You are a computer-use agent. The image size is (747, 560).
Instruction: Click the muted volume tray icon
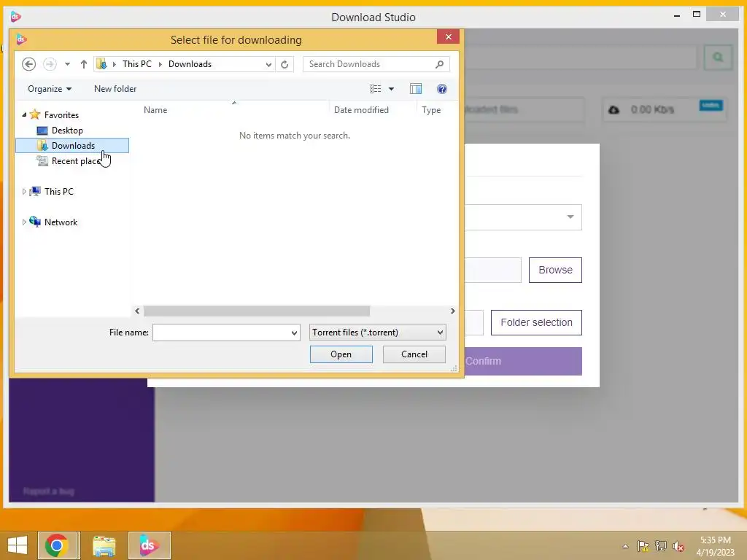click(678, 546)
